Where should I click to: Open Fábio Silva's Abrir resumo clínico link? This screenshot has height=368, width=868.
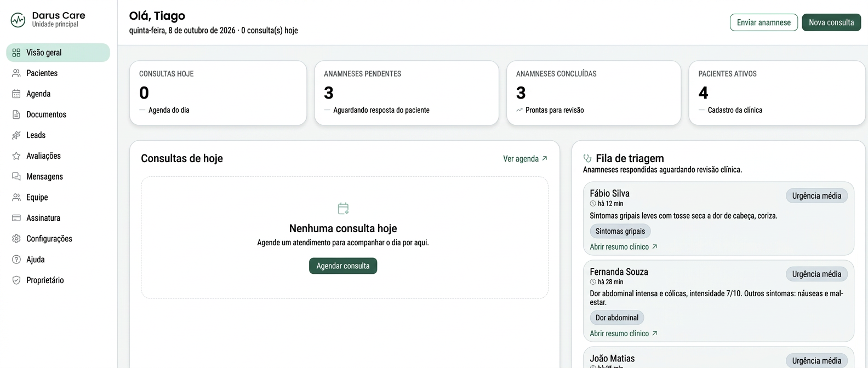pyautogui.click(x=624, y=247)
